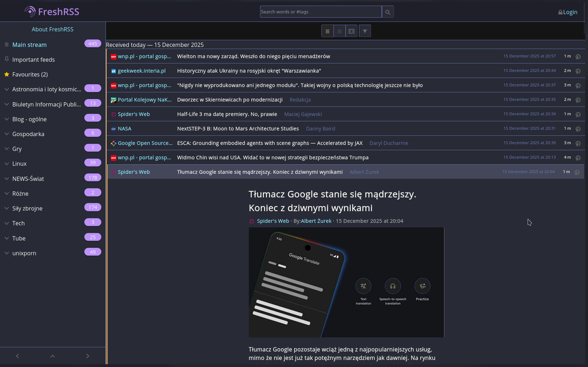Expand the NEWS-Świat category

pos(6,179)
